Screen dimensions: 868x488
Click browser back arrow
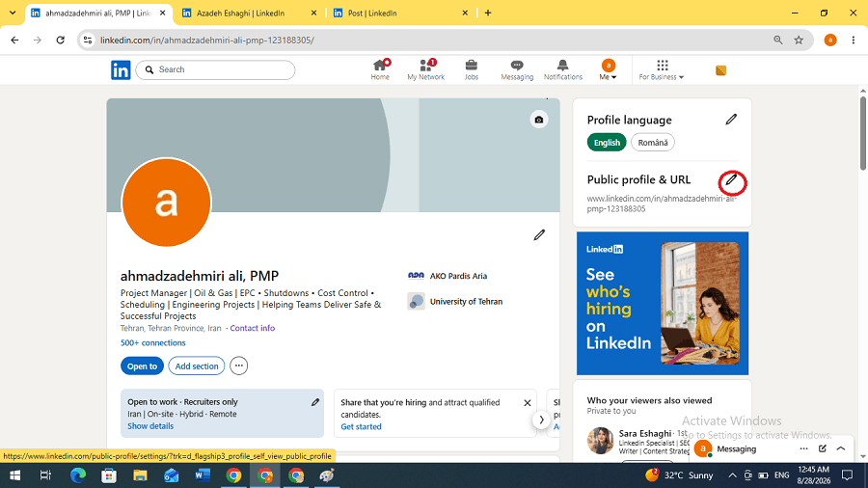click(14, 40)
